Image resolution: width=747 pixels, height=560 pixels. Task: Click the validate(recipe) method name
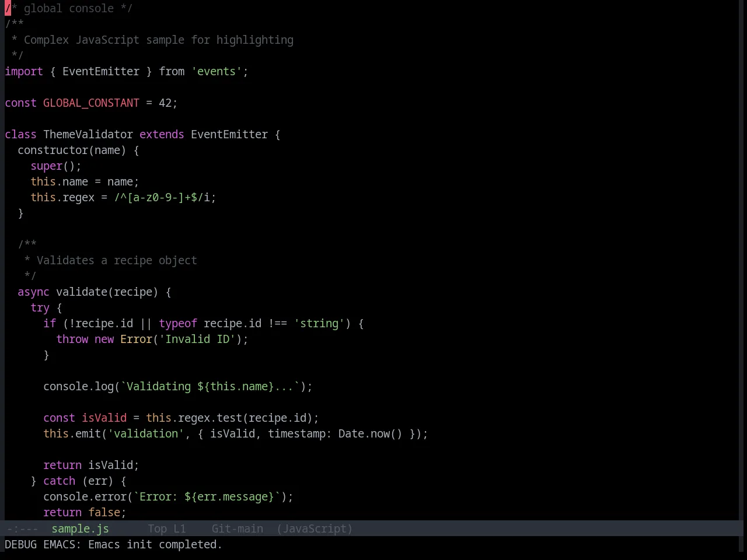click(107, 292)
